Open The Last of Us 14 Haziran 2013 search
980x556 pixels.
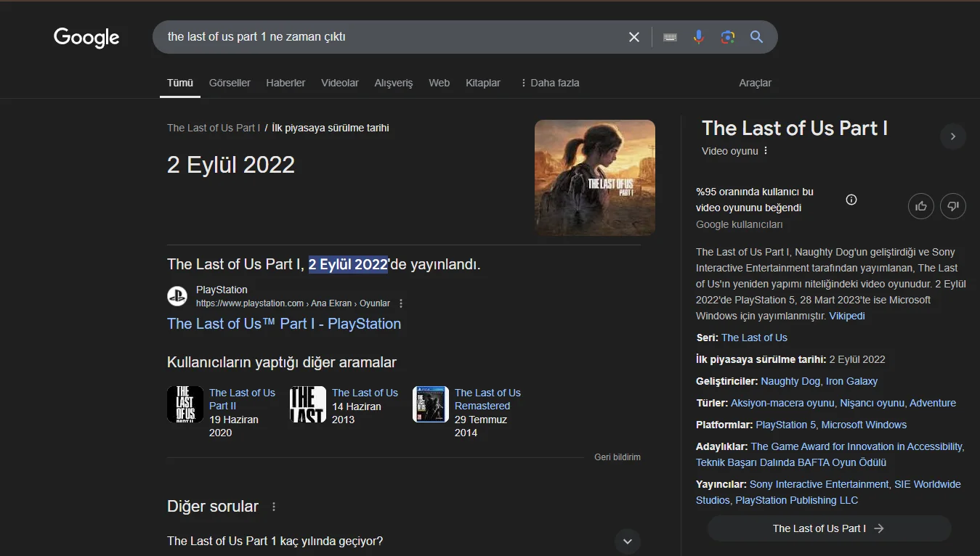[365, 393]
